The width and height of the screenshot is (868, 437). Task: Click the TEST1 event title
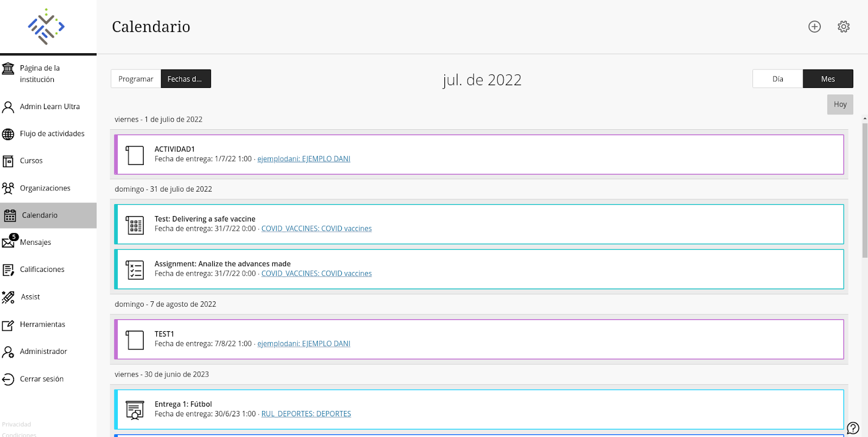click(x=164, y=334)
